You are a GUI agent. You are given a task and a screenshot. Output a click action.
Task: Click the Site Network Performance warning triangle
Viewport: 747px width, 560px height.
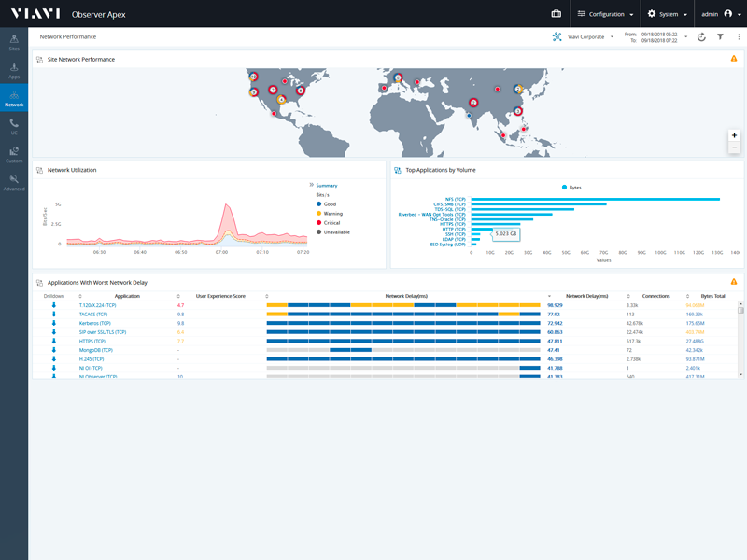734,59
